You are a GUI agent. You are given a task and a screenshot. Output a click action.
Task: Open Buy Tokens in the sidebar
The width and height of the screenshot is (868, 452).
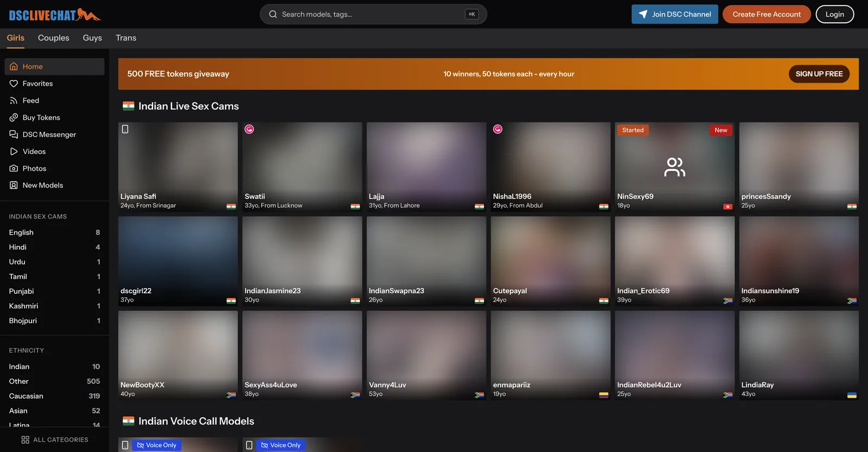tap(55, 118)
